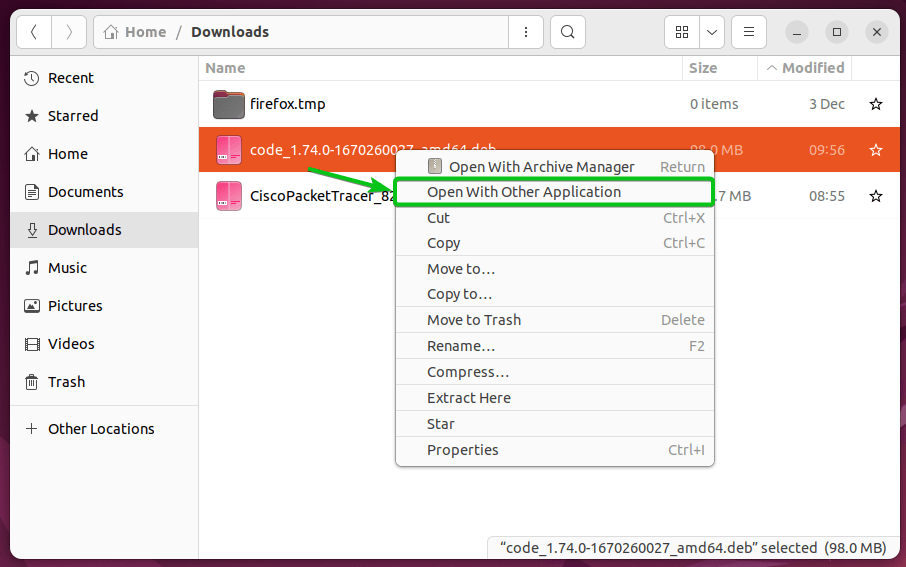The height and width of the screenshot is (567, 906).
Task: Choose Star from the context menu
Action: click(555, 424)
